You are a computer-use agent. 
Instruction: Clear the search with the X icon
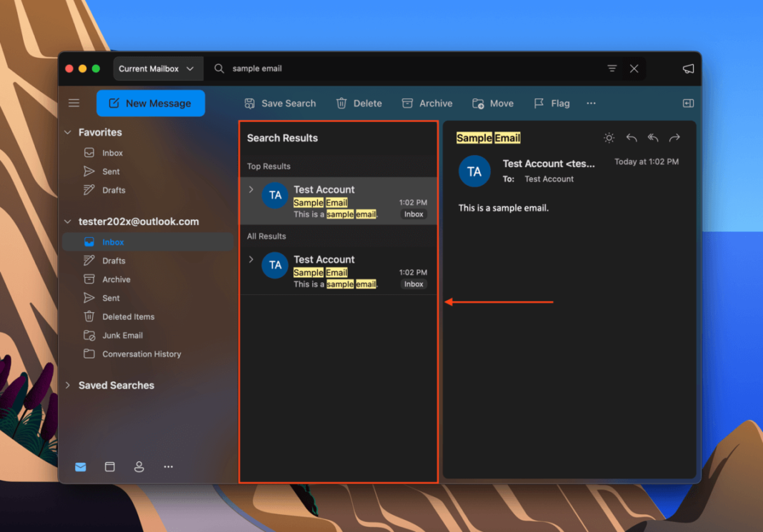(634, 69)
